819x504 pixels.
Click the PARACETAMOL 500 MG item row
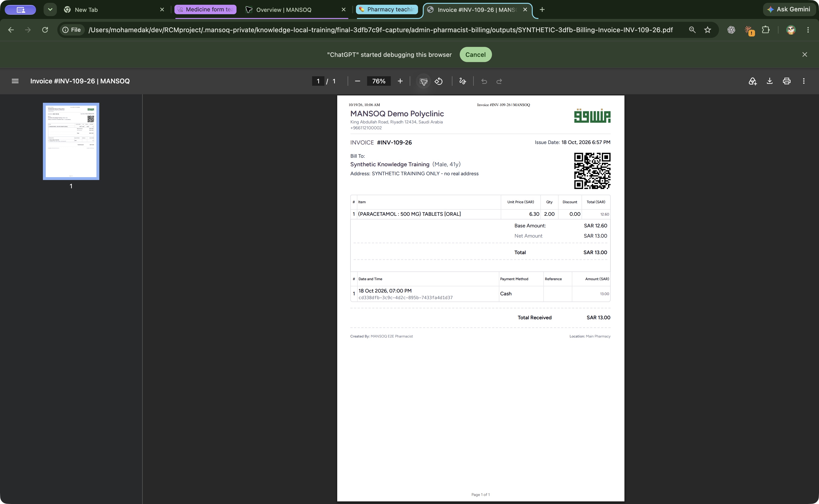(x=480, y=214)
